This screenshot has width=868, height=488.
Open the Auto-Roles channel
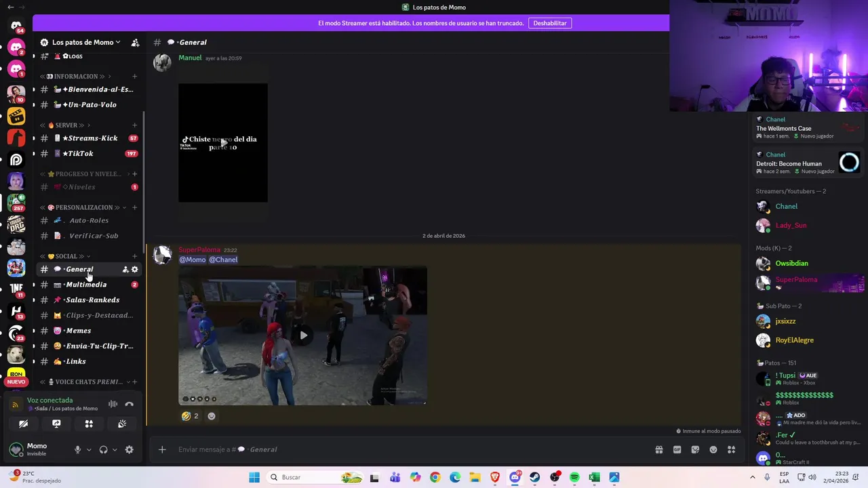pos(89,220)
